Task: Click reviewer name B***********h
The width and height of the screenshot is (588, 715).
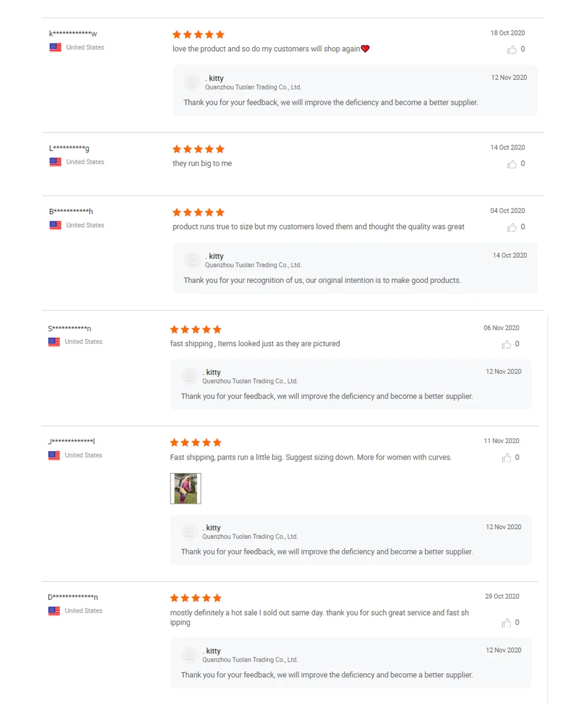Action: tap(71, 211)
